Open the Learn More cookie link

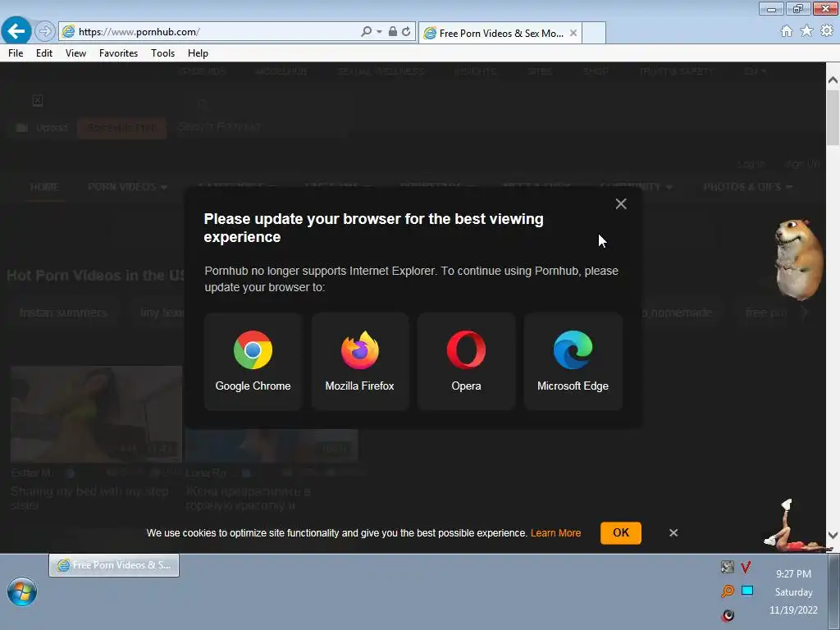click(x=555, y=533)
